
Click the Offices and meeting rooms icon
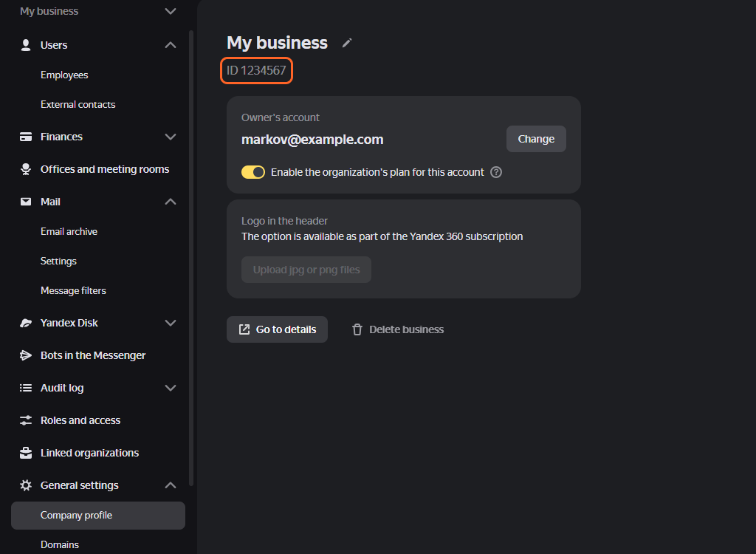26,169
